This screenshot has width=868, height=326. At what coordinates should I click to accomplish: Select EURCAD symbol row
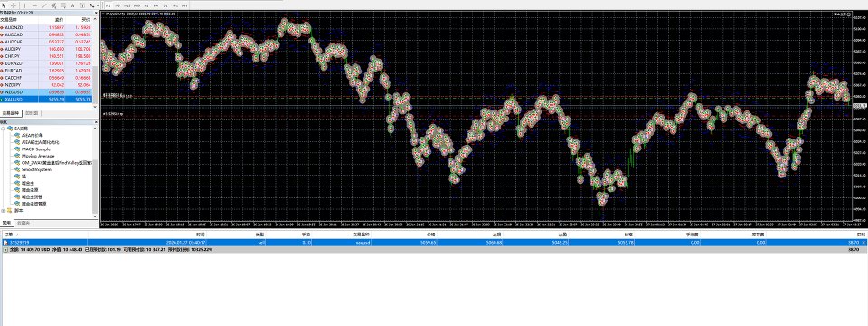pyautogui.click(x=46, y=71)
